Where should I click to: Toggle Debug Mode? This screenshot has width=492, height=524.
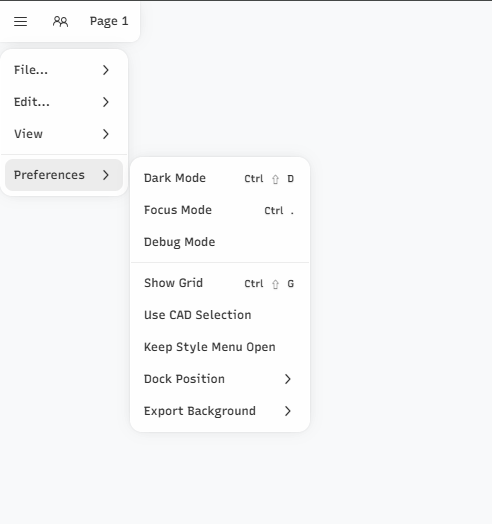220,242
